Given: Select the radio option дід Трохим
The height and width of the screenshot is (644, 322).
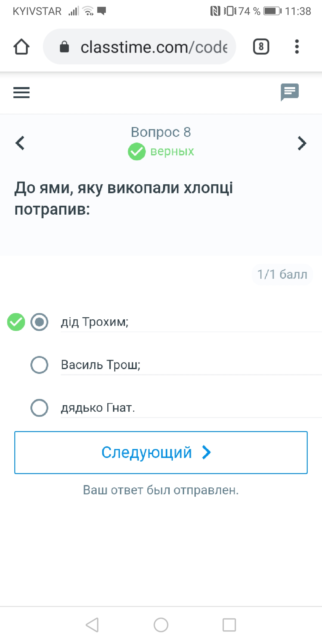Looking at the screenshot, I should [39, 322].
